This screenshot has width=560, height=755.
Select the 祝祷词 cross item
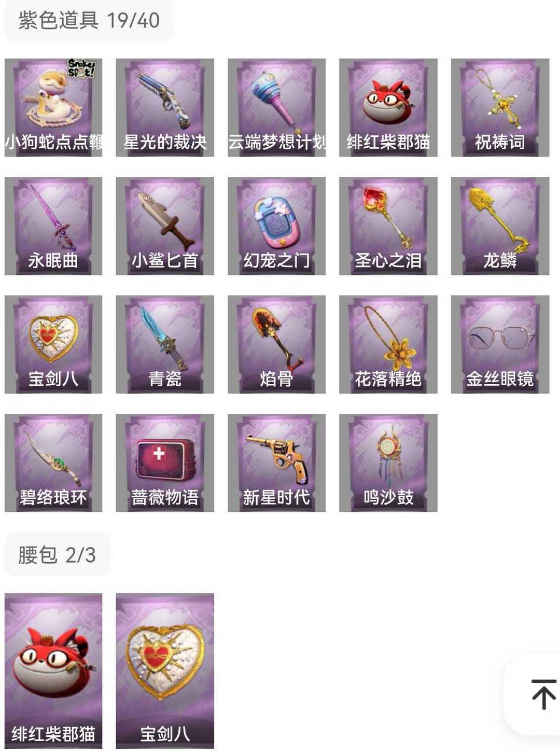[500, 107]
